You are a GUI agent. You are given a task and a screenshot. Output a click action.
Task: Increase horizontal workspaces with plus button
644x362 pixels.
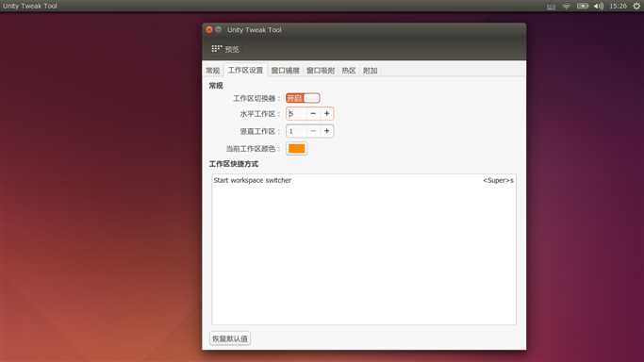point(327,114)
